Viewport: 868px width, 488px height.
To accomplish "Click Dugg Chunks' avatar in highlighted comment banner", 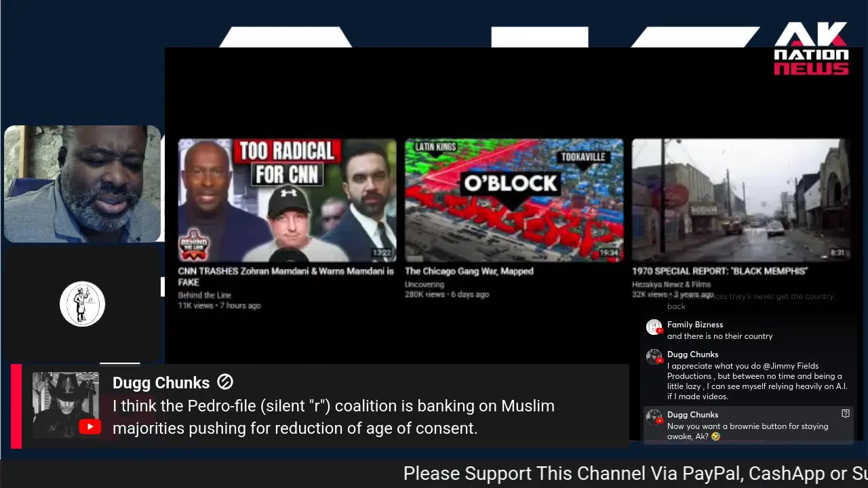I will pyautogui.click(x=66, y=405).
